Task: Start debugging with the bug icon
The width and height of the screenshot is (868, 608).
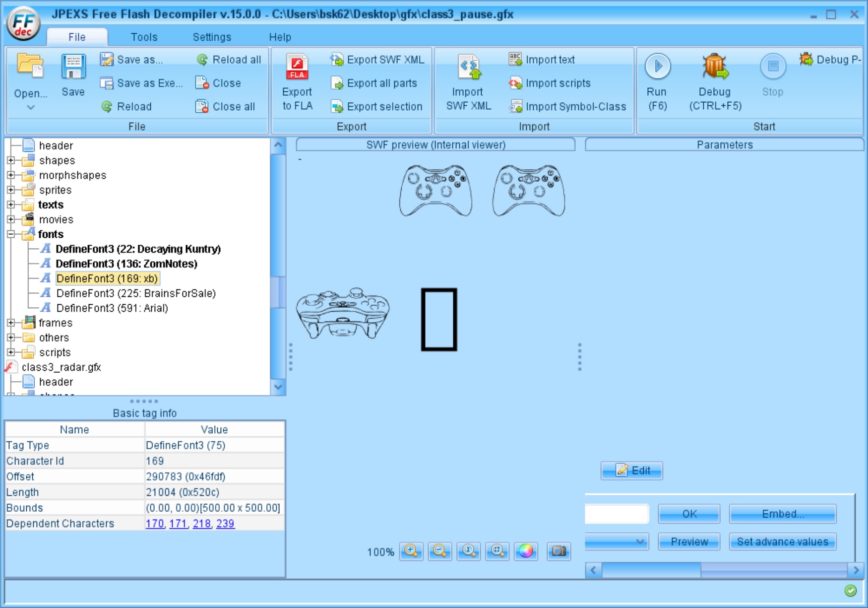Action: click(715, 67)
